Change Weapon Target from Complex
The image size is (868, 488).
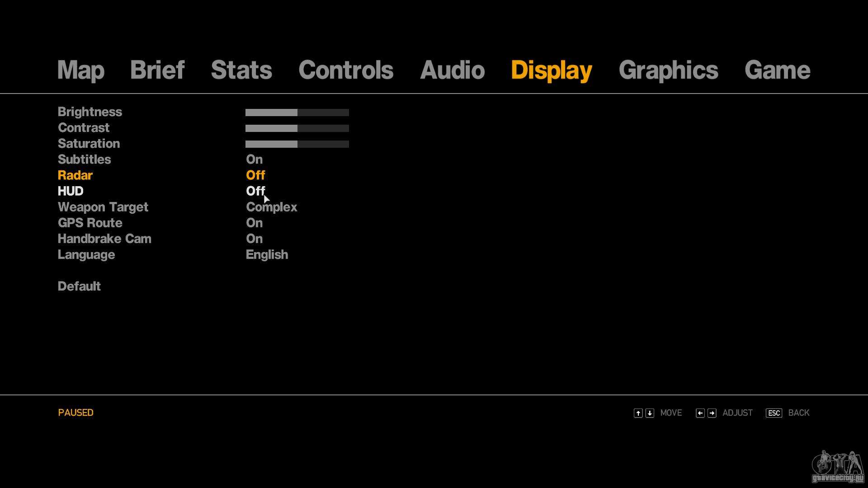point(271,207)
